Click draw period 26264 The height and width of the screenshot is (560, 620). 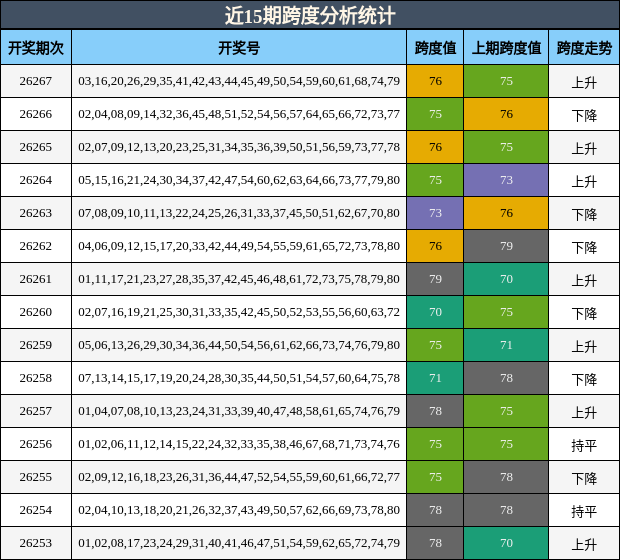point(36,180)
